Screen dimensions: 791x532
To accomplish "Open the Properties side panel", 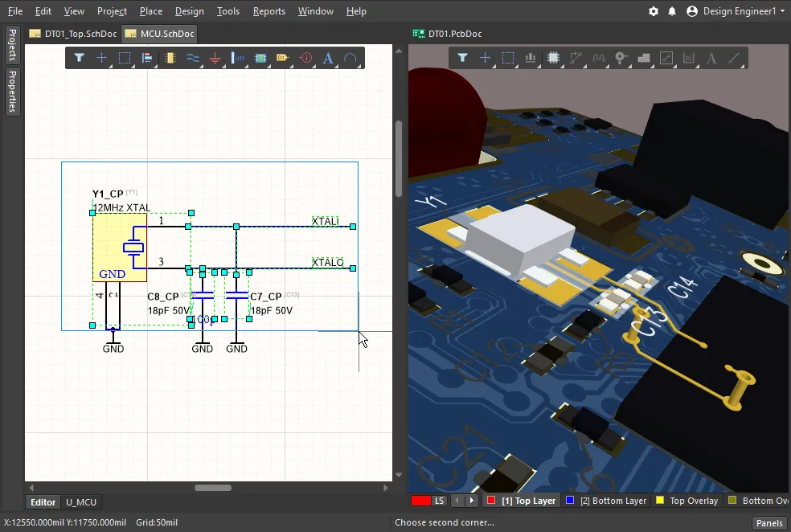I will click(x=13, y=92).
